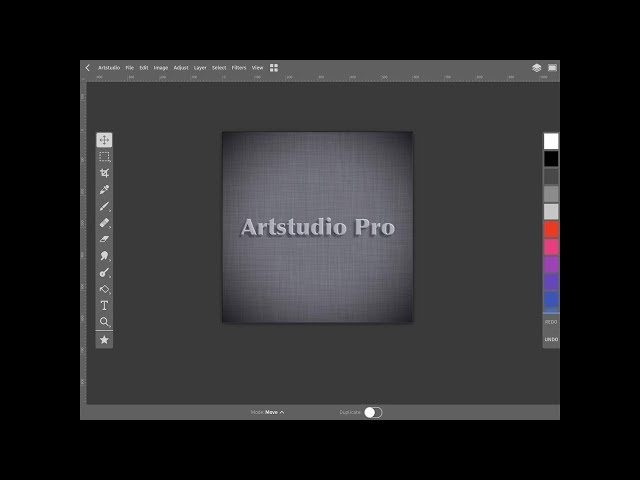Expand the Mode Move dropdown
Image resolution: width=640 pixels, height=480 pixels.
point(267,412)
